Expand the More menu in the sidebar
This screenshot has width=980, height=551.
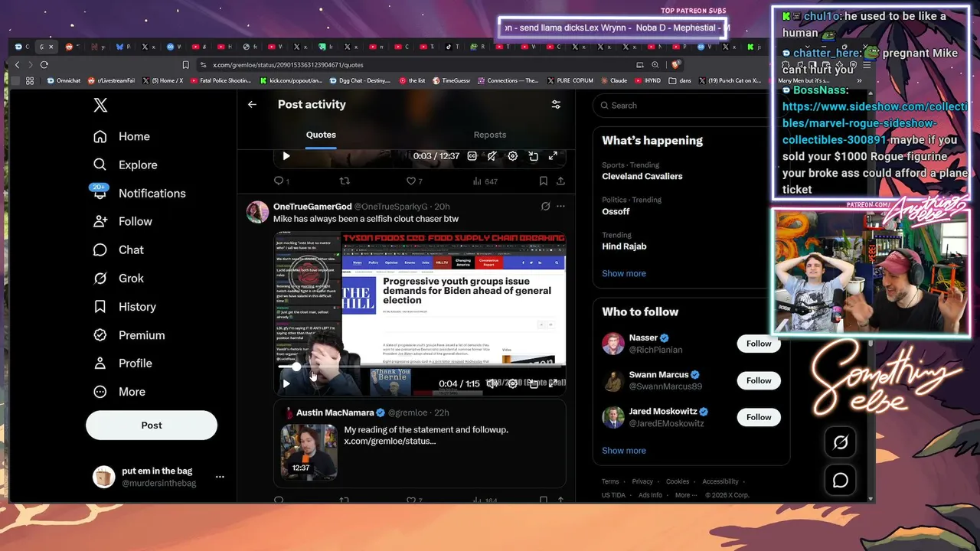point(119,391)
